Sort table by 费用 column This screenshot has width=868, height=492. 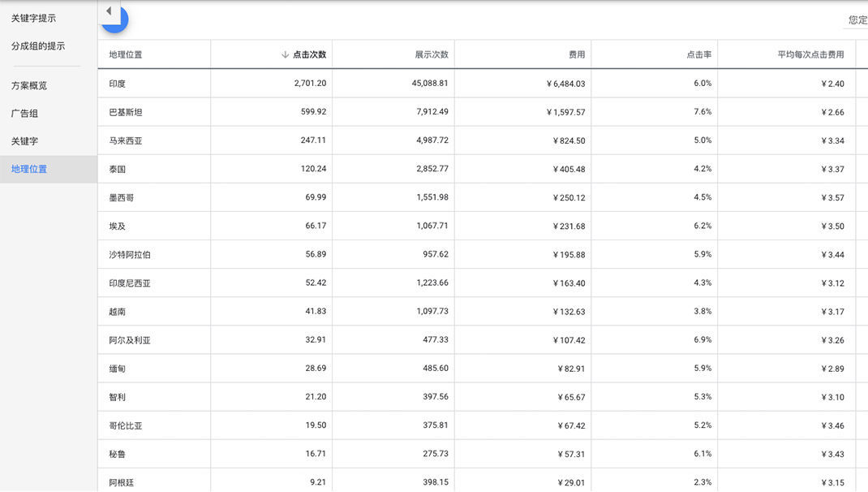click(x=576, y=55)
